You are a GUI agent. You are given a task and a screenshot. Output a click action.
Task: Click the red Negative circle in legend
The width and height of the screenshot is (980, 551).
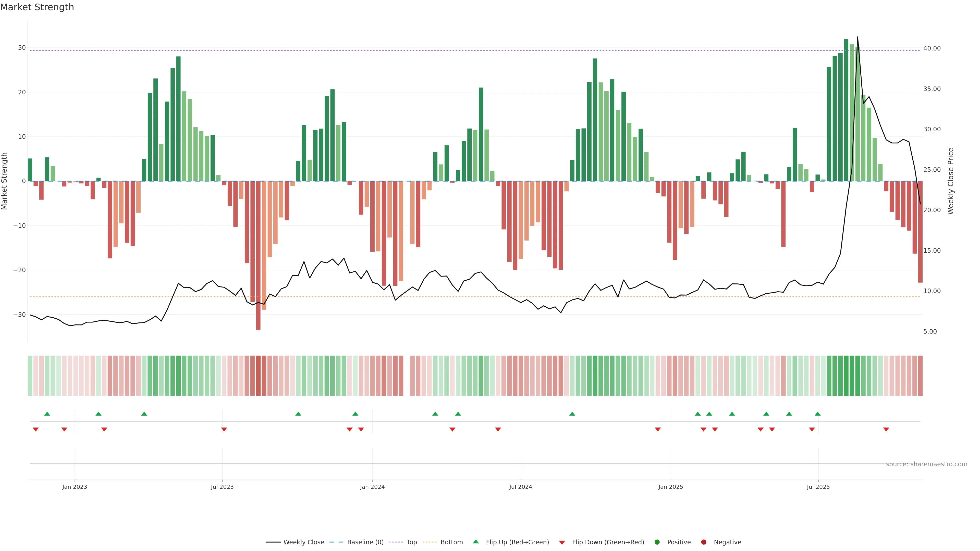click(703, 542)
